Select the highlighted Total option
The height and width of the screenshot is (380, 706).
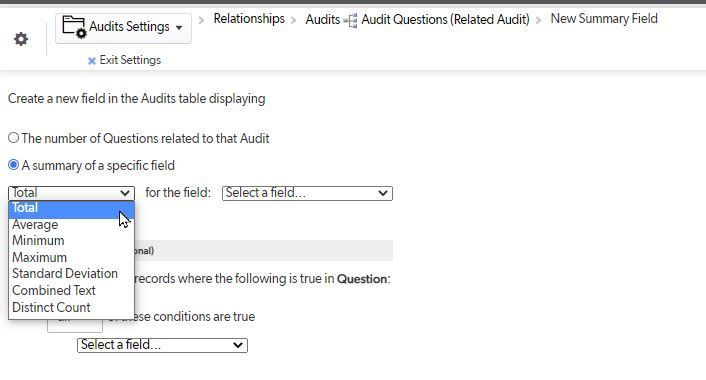click(x=71, y=208)
